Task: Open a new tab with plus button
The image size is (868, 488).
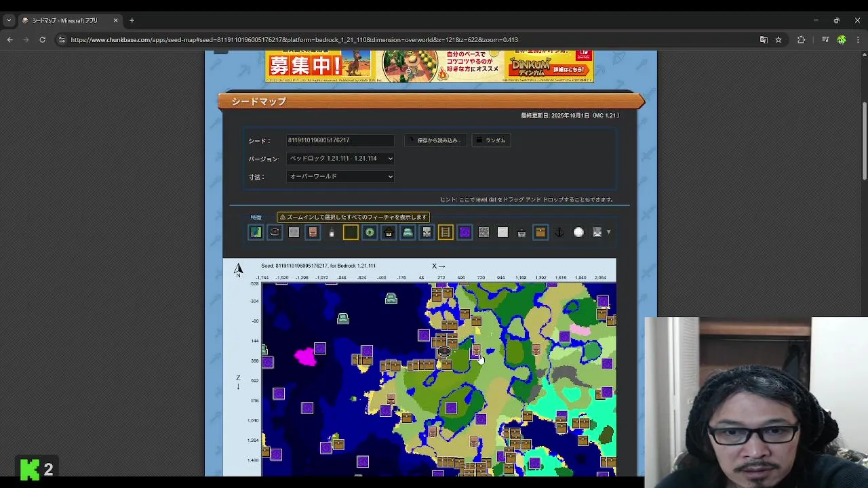Action: click(132, 20)
